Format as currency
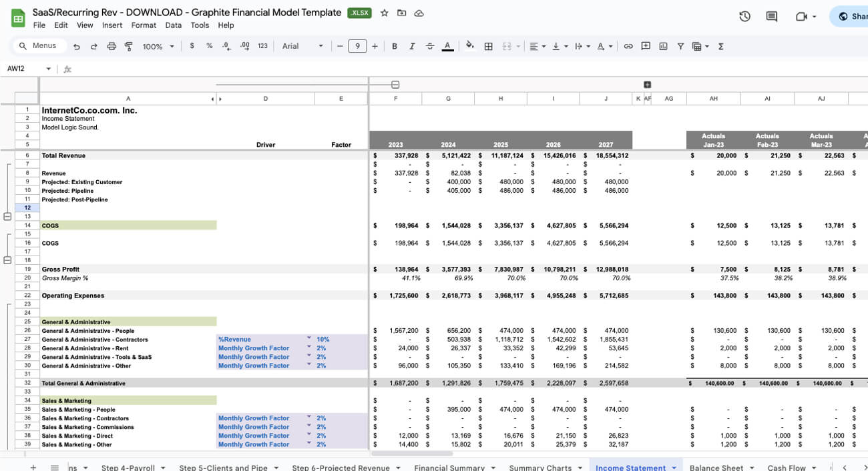 click(x=192, y=46)
